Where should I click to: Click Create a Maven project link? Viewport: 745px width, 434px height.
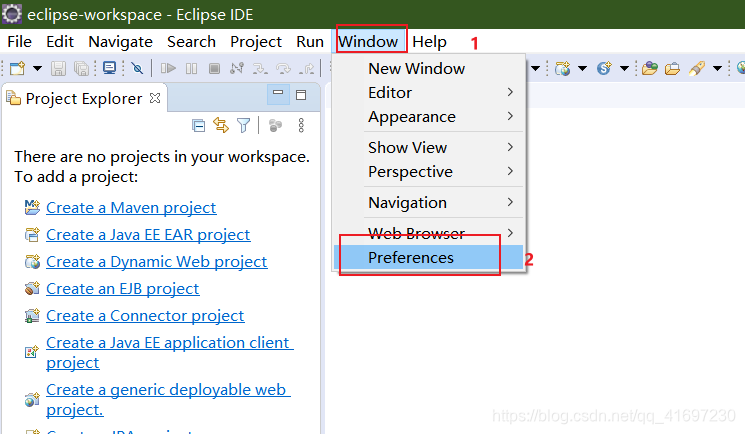(x=131, y=208)
